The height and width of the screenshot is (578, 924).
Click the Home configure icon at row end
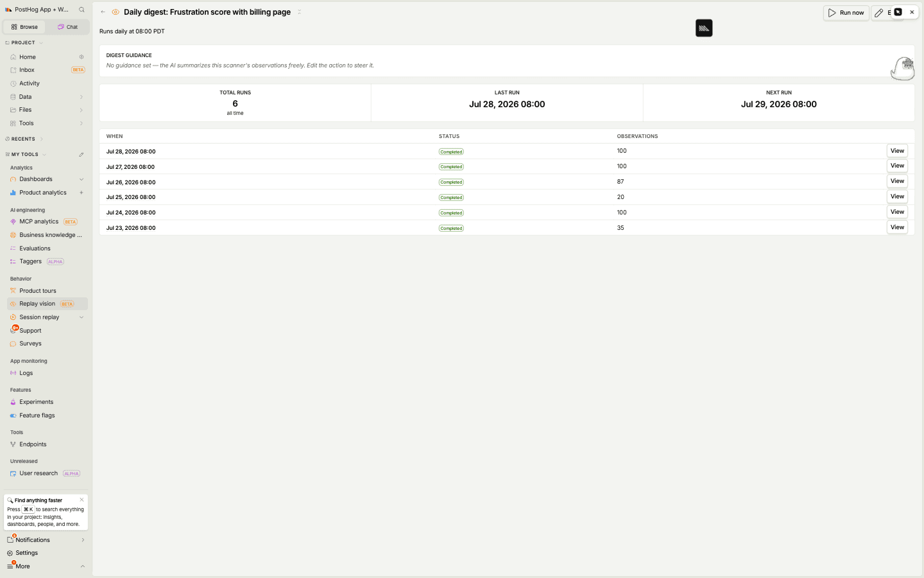coord(81,57)
